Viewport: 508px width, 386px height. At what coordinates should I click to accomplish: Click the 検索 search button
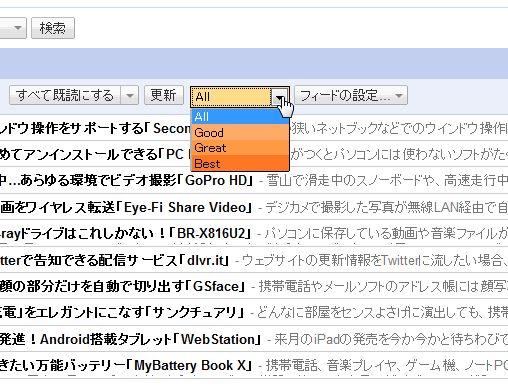pos(53,28)
